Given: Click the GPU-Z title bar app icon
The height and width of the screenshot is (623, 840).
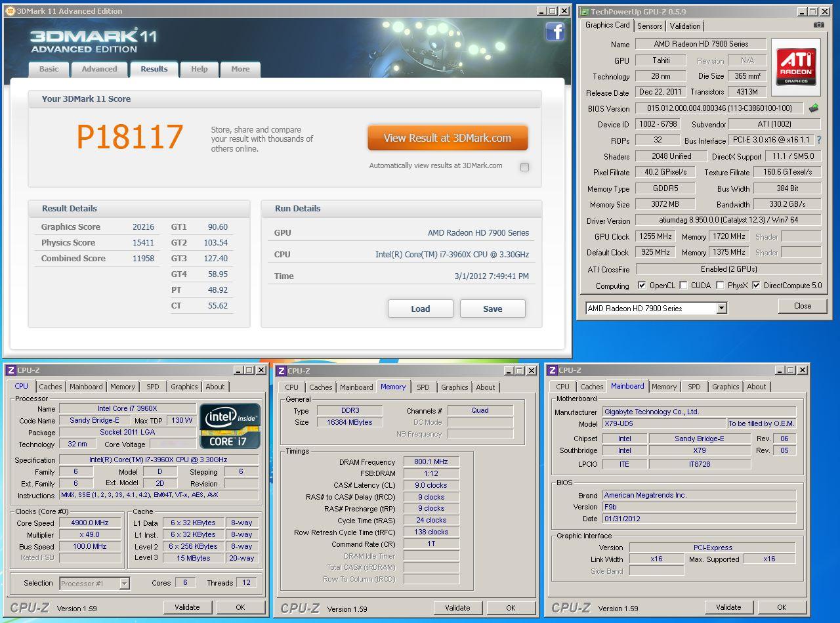Looking at the screenshot, I should coord(583,11).
